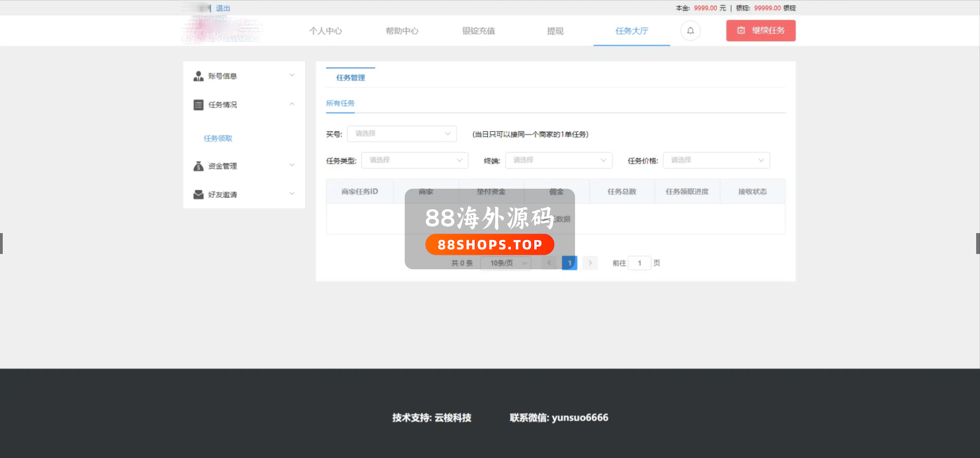
Task: Open the 任务类型 dropdown
Action: (x=415, y=160)
